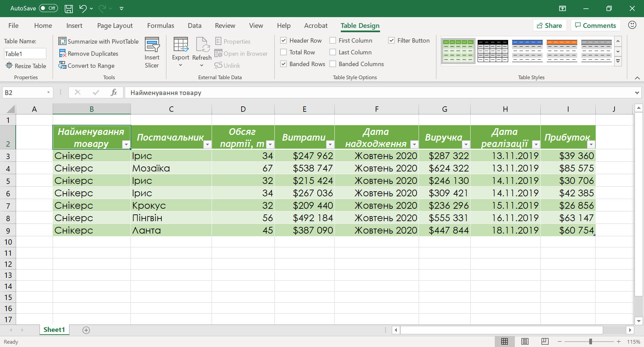Viewport: 644px width, 347px height.
Task: Click Remove Duplicates
Action: coord(89,53)
